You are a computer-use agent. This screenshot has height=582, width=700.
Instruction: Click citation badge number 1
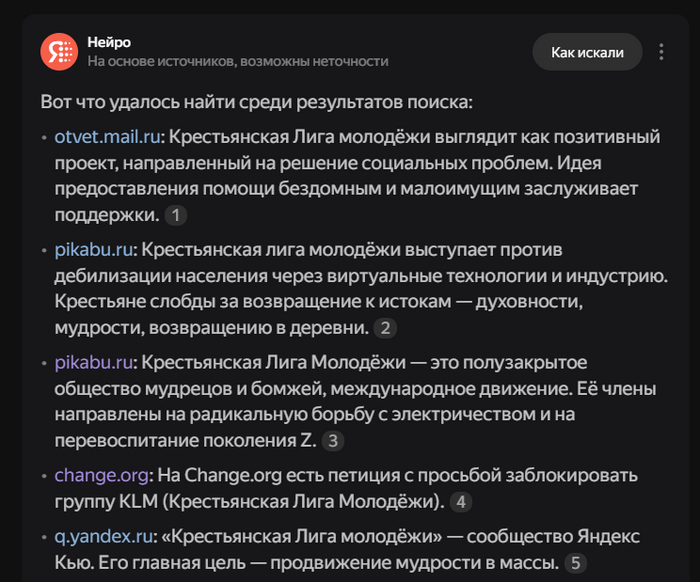[176, 215]
